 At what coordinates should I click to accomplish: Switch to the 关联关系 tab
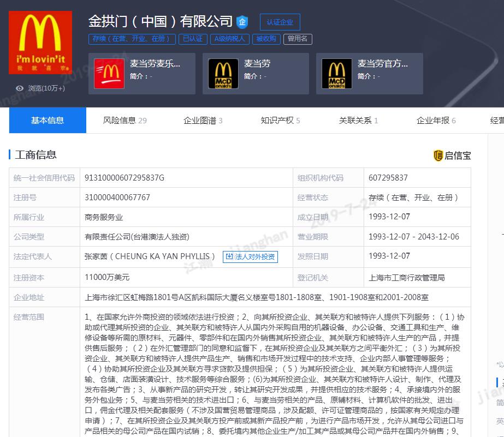(x=358, y=121)
